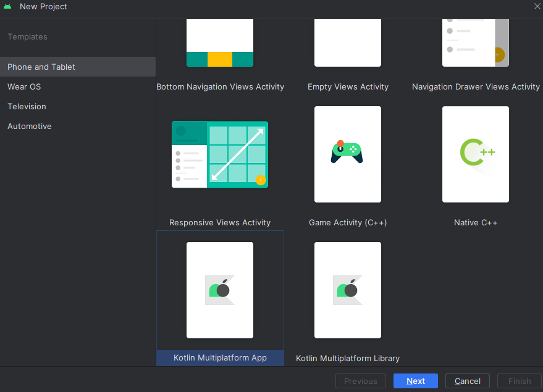The image size is (543, 392).
Task: Click the Game Activity (C++) label
Action: [x=347, y=222]
